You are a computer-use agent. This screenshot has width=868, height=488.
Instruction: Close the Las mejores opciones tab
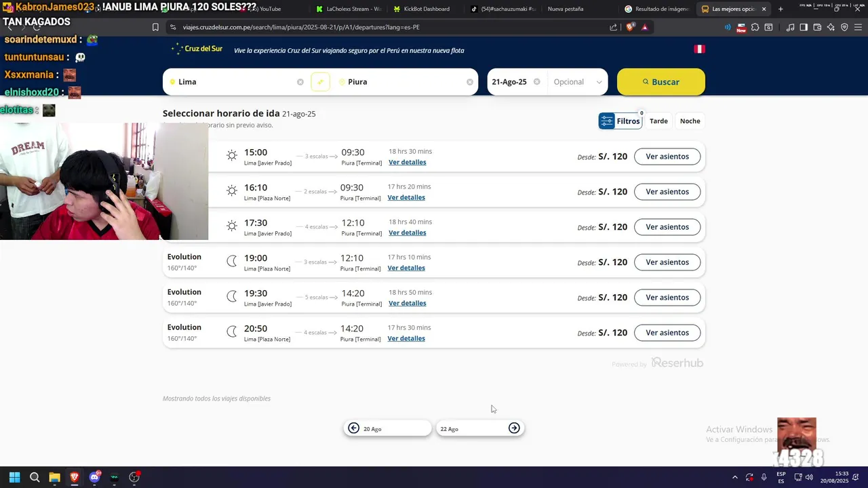tap(764, 9)
